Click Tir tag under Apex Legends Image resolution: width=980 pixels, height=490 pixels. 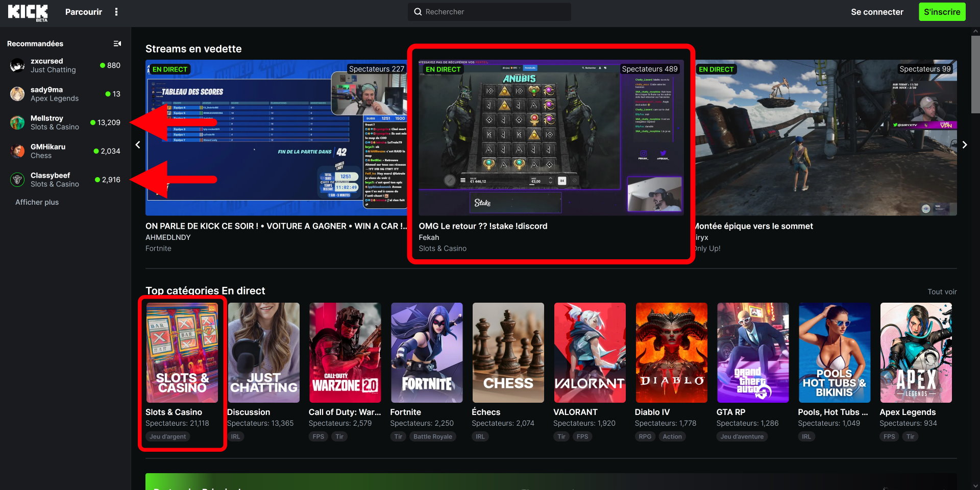click(x=911, y=436)
